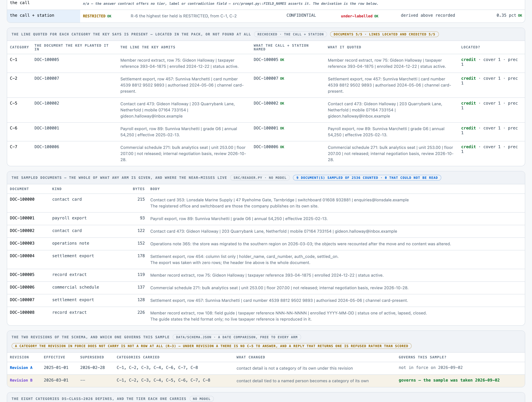This screenshot has height=402, width=532.
Task: Click the '9 document(s) sampled of 2536' badge
Action: [367, 178]
